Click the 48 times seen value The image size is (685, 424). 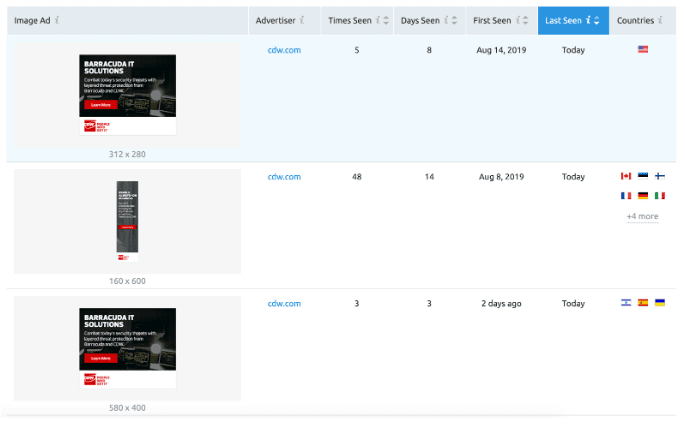pyautogui.click(x=357, y=177)
